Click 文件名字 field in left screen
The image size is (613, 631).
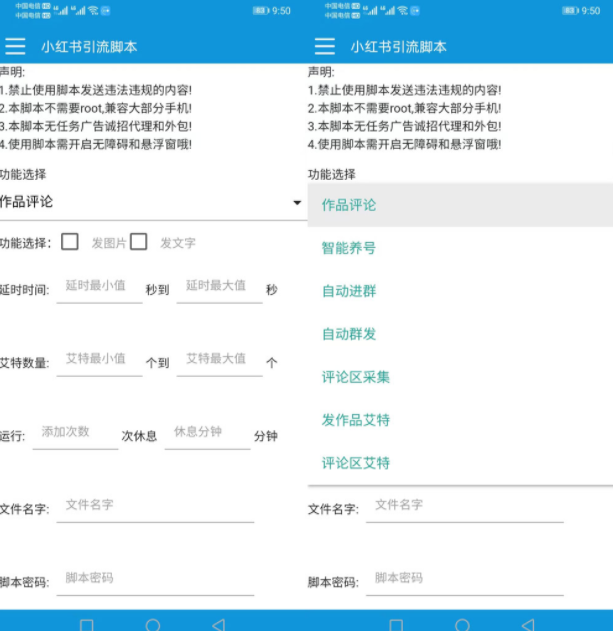[x=155, y=506]
